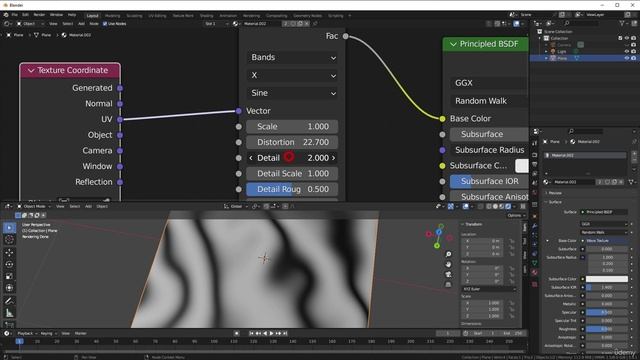Select the Measure tool in viewport toolbar
Screen dimensions: 640x360
[x=9, y=313]
